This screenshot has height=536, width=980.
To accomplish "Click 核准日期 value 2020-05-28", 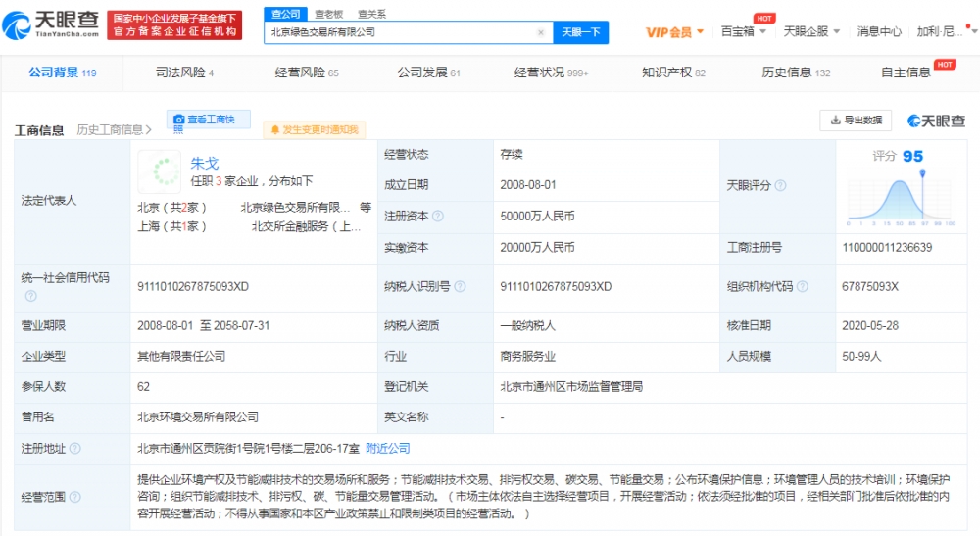I will (x=870, y=325).
